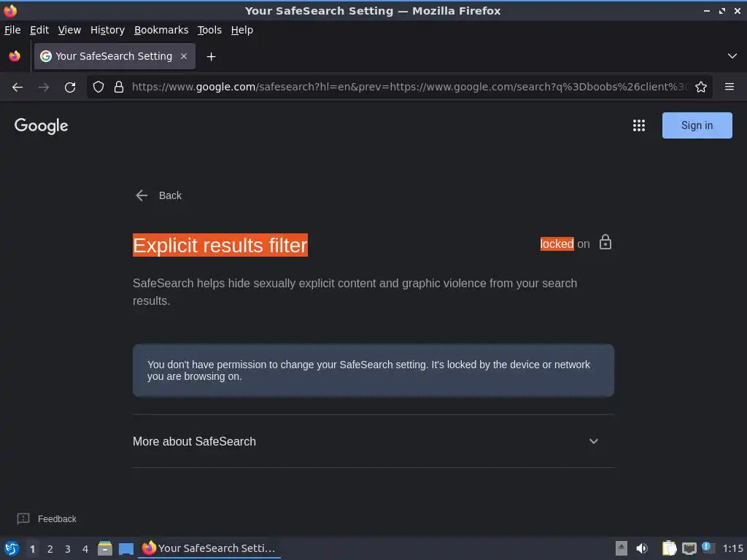Click the eject removable media tray icon

622,548
